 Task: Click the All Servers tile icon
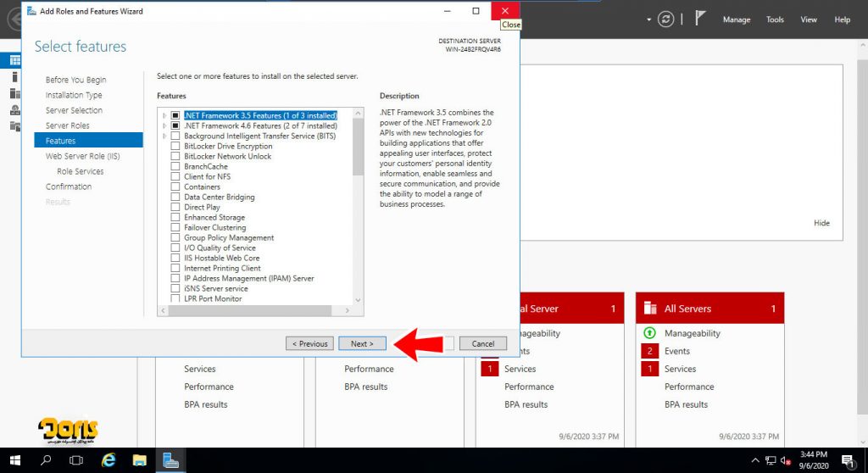coord(650,309)
